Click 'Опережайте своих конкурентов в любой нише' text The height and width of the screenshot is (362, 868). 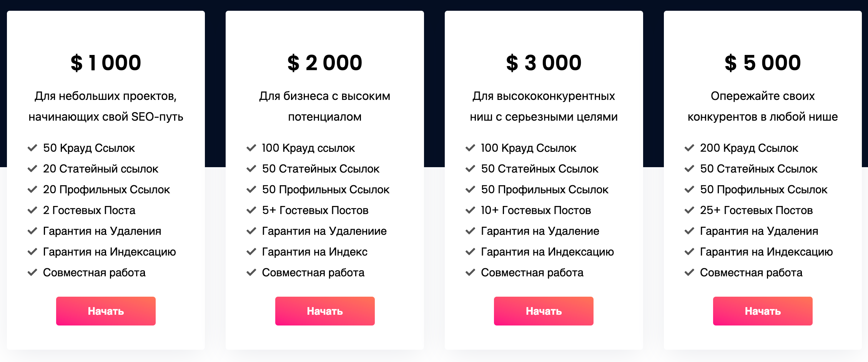click(x=763, y=106)
